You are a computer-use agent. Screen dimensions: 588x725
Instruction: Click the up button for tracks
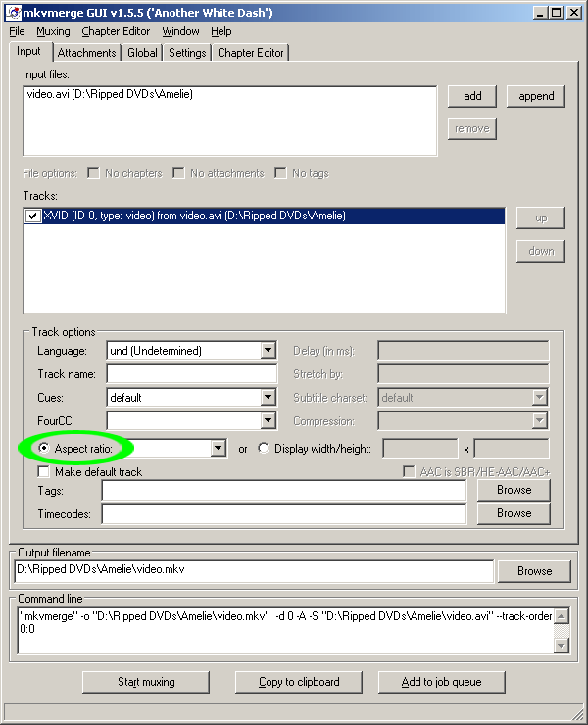541,217
